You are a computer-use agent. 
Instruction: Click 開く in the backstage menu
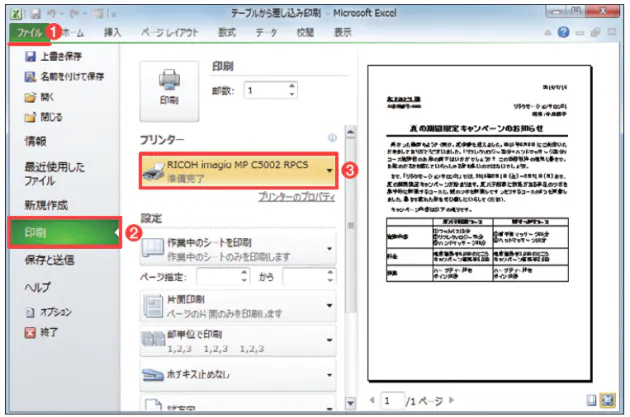tap(39, 97)
